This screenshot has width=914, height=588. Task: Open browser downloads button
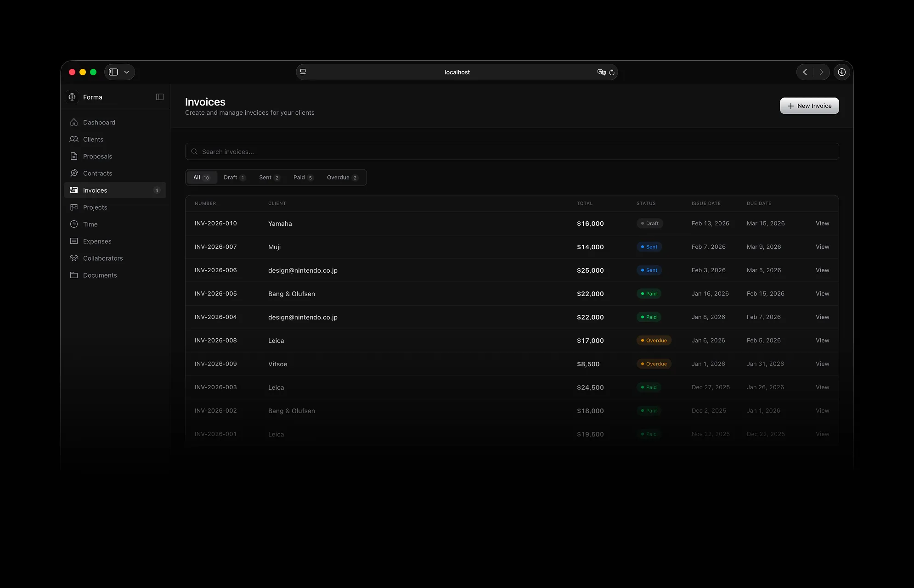click(841, 72)
